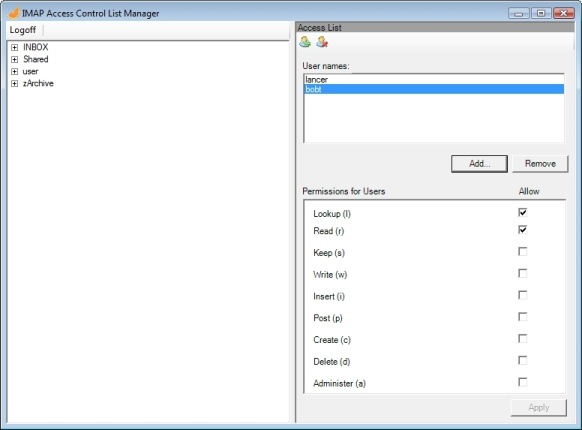
Task: Click the add user icon in Access List
Action: pos(305,42)
